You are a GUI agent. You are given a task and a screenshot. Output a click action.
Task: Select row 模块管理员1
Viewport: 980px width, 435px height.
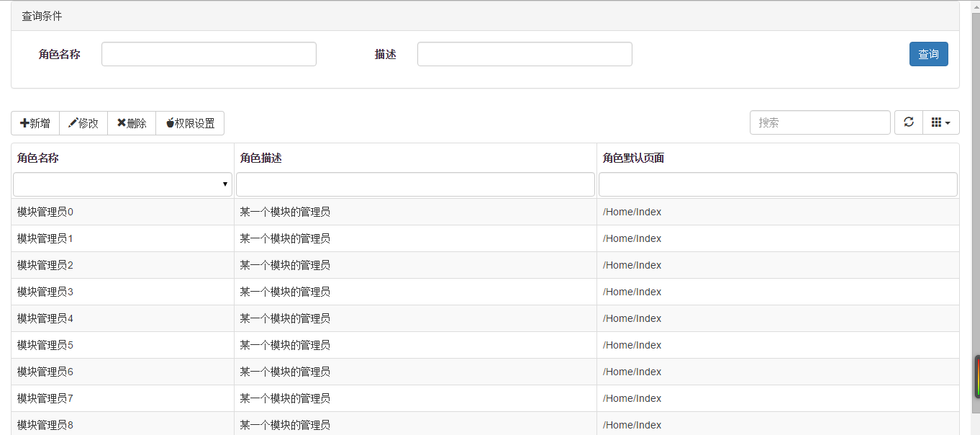coord(485,238)
